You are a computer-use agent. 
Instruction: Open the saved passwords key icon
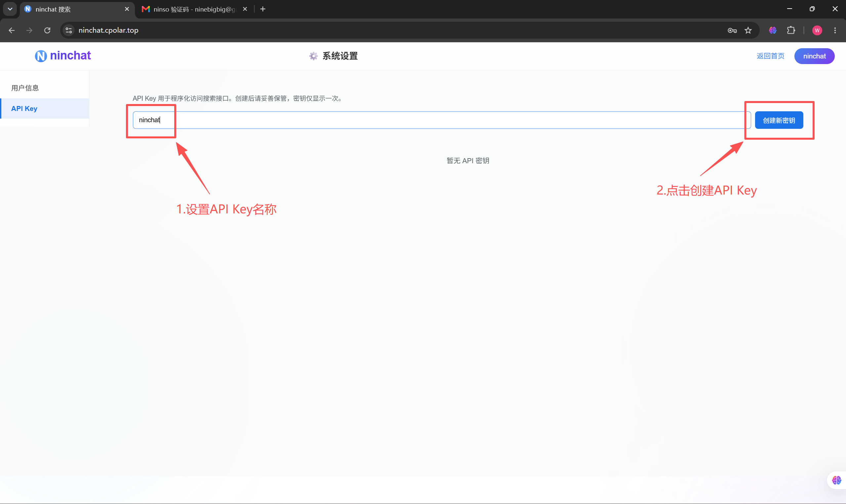[x=732, y=30]
